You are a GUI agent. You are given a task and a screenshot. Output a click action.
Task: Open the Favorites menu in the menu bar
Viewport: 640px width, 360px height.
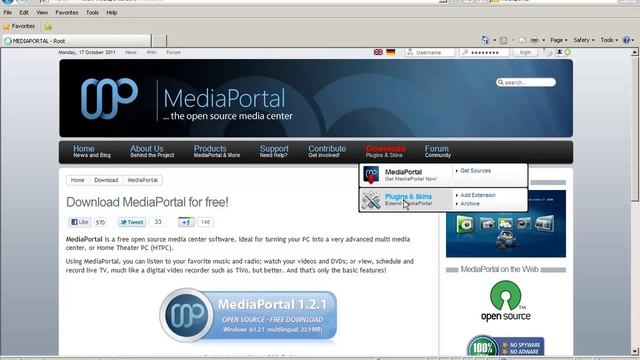click(x=67, y=13)
